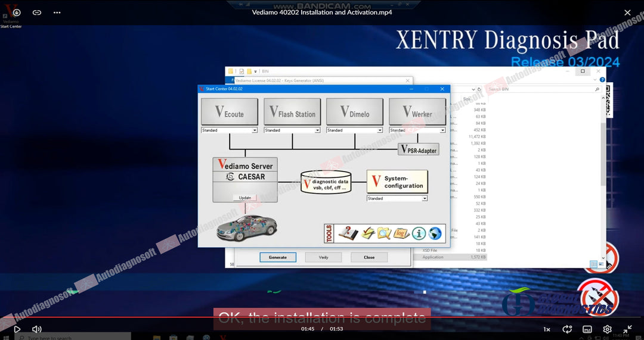The height and width of the screenshot is (340, 644).
Task: Open the help book tool icon
Action: [x=348, y=233]
